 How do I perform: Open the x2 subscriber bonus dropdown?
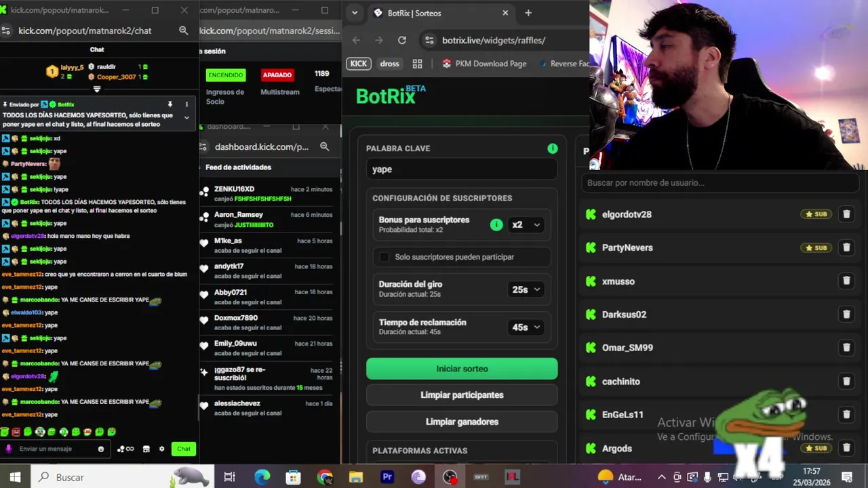[526, 225]
